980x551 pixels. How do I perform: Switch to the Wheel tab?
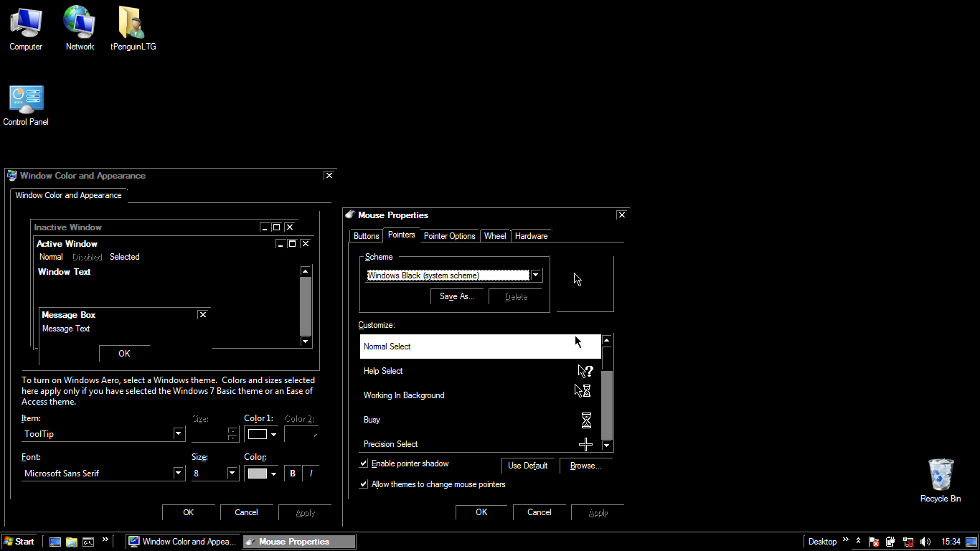point(495,236)
